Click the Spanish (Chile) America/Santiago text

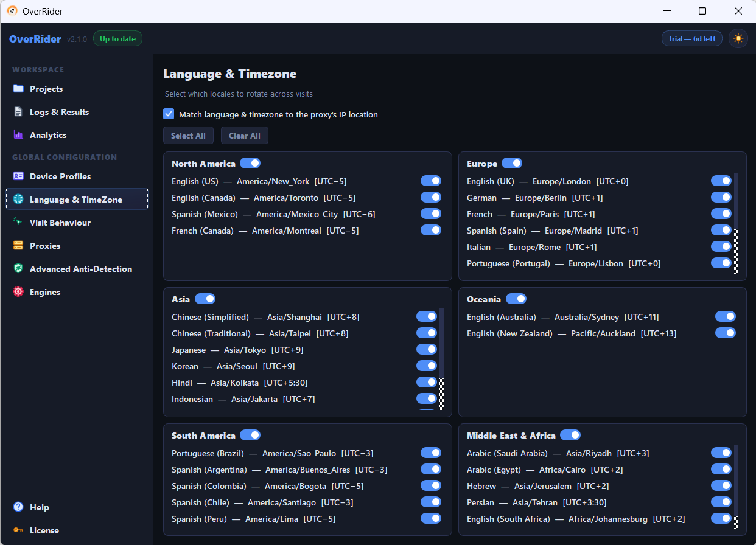262,502
